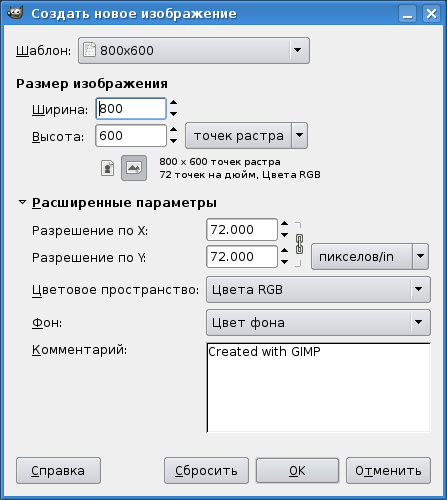The width and height of the screenshot is (447, 500).
Task: Increase Y resolution with the up arrow
Action: [x=284, y=251]
